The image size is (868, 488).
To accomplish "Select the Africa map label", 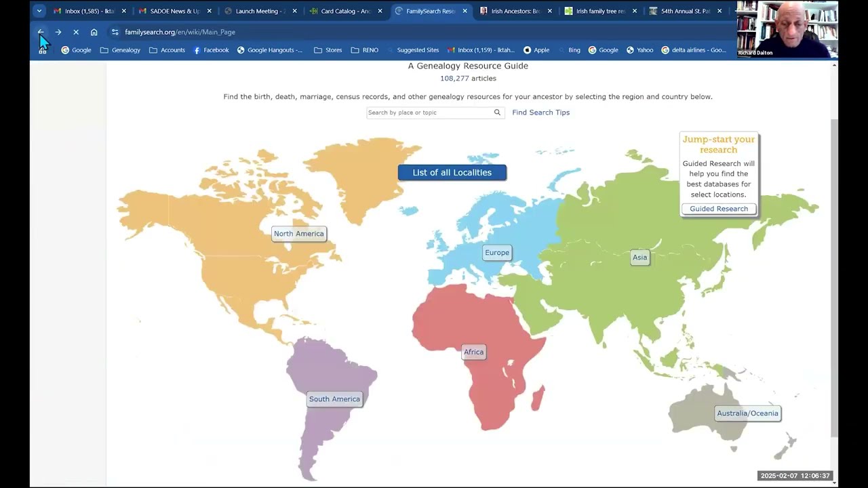I will tap(473, 352).
